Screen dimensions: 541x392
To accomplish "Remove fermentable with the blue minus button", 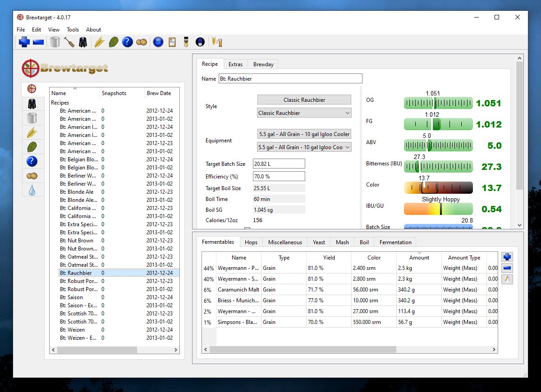I will [507, 268].
